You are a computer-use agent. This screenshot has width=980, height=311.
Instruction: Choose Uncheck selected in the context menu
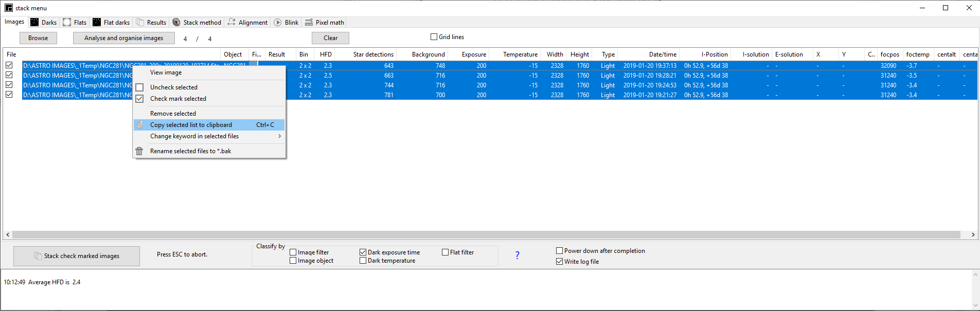point(209,87)
